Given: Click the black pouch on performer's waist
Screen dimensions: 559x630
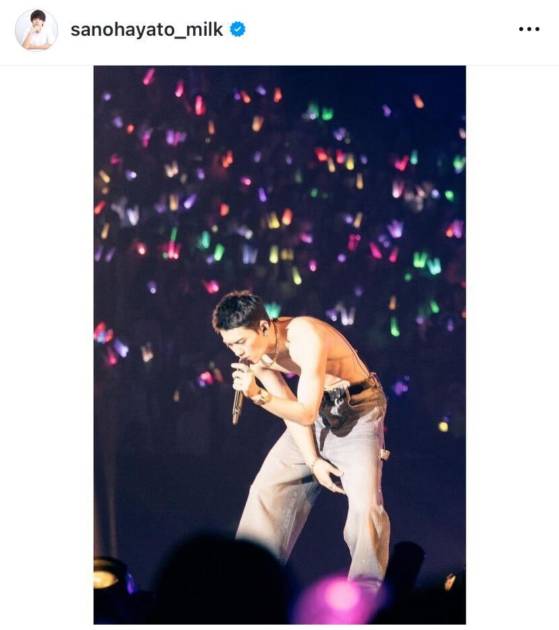Looking at the screenshot, I should (337, 408).
